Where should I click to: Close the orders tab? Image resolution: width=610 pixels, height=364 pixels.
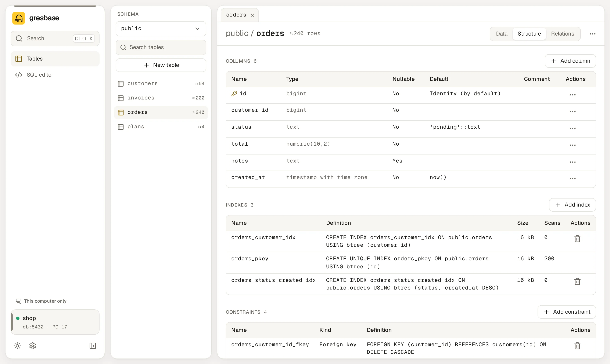tap(252, 15)
